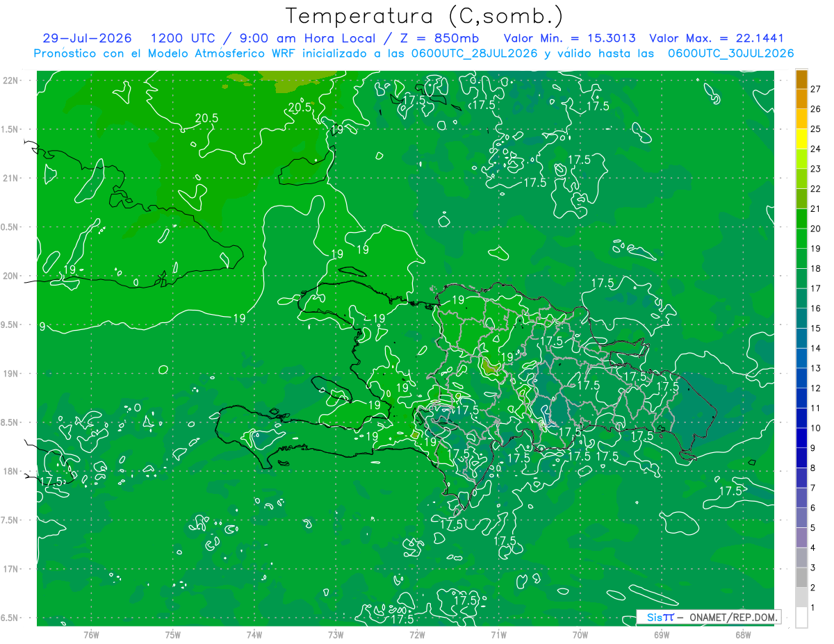The image size is (834, 644).
Task: Pick the green swatch between 19 and 20
Action: (x=801, y=239)
